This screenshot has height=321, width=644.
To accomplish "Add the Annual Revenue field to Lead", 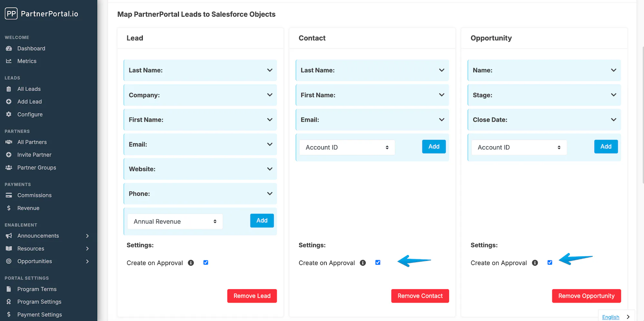I will (262, 221).
